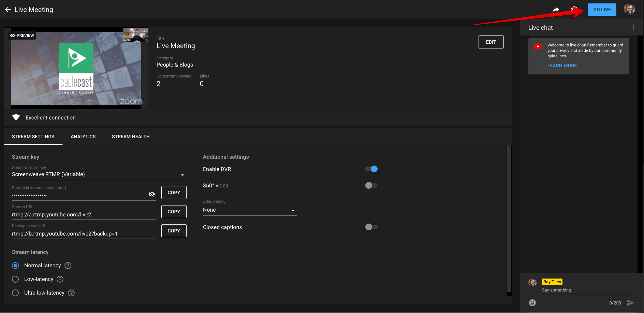The height and width of the screenshot is (313, 644).
Task: Enable the 360° video switch
Action: [371, 185]
